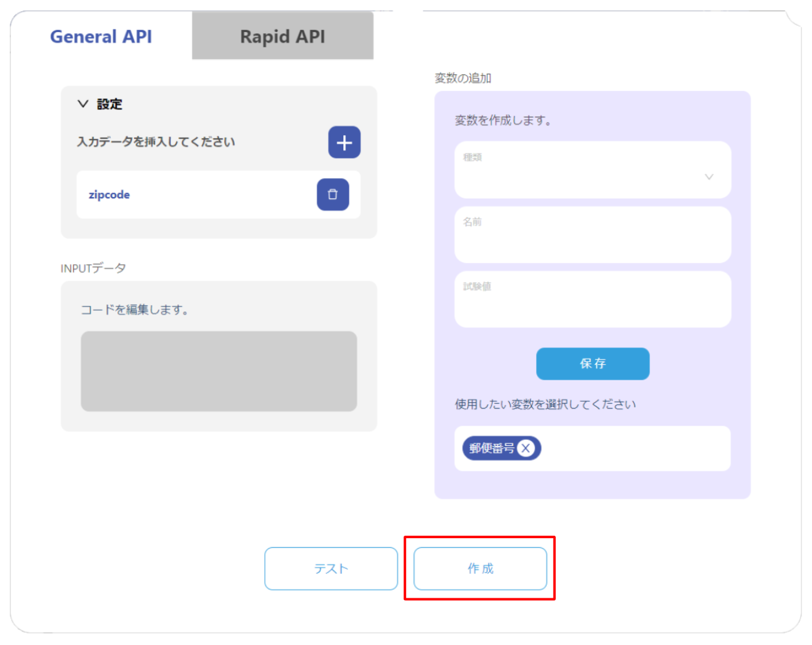Delete the zipcode entry with trash icon

tap(333, 195)
